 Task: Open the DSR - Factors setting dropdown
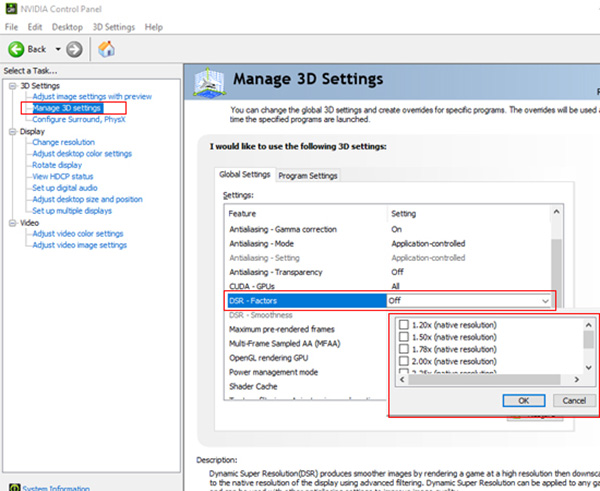click(545, 300)
